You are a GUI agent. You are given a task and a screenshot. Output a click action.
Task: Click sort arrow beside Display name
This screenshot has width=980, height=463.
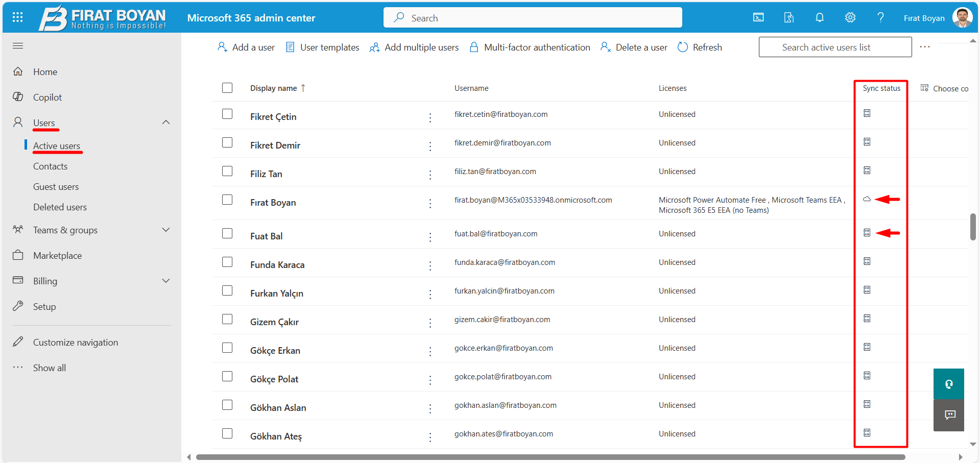pyautogui.click(x=303, y=88)
